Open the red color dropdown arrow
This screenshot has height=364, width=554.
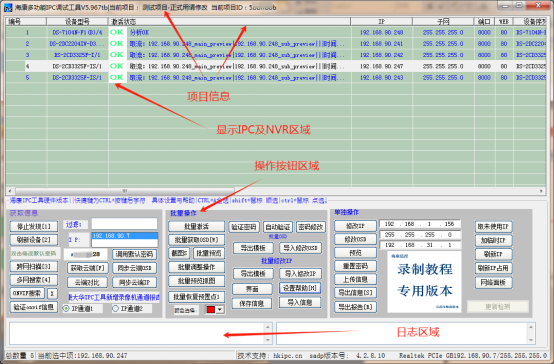pyautogui.click(x=220, y=310)
